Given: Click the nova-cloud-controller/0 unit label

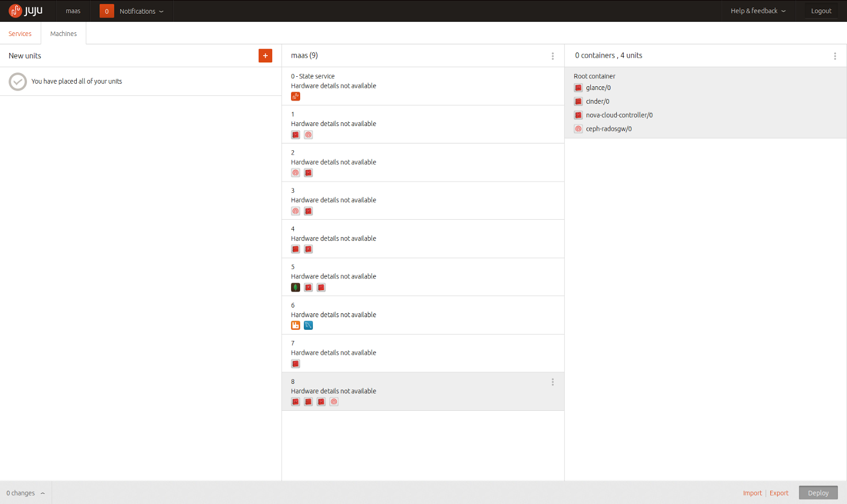Looking at the screenshot, I should click(x=619, y=115).
